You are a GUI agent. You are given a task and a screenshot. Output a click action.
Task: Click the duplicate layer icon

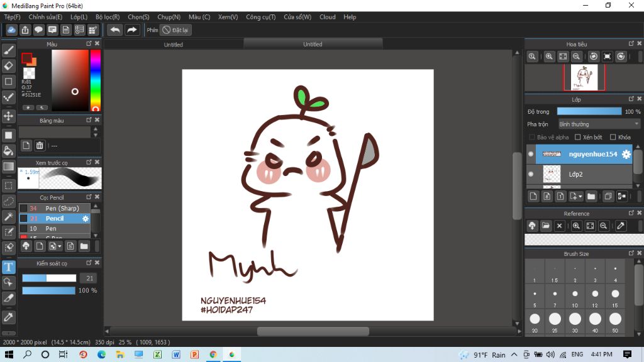click(x=608, y=196)
